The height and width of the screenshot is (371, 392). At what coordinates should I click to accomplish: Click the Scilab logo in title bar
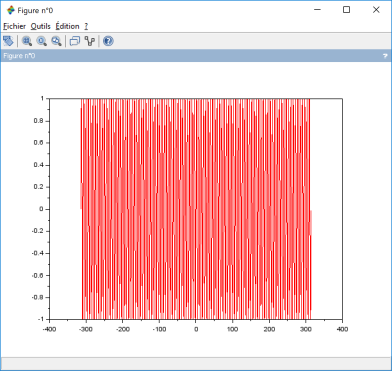pyautogui.click(x=11, y=10)
